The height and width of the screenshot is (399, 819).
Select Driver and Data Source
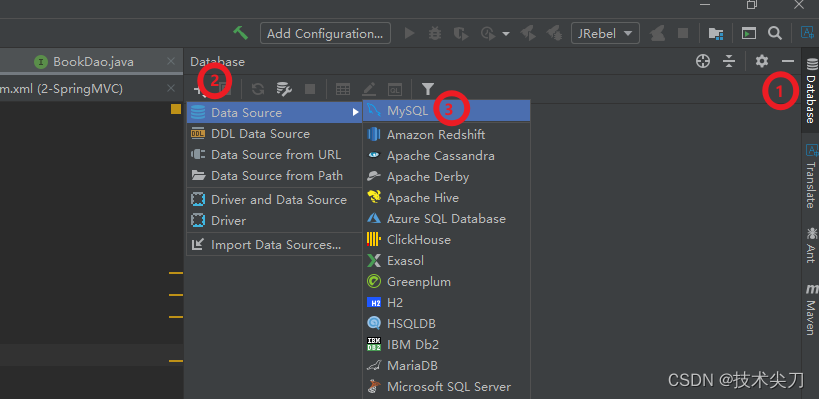(x=275, y=200)
